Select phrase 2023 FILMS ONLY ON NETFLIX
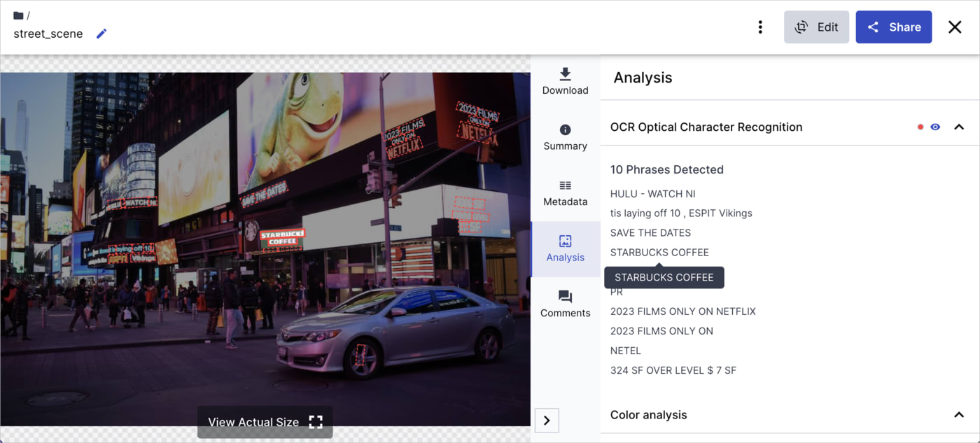The height and width of the screenshot is (443, 980). [x=683, y=311]
